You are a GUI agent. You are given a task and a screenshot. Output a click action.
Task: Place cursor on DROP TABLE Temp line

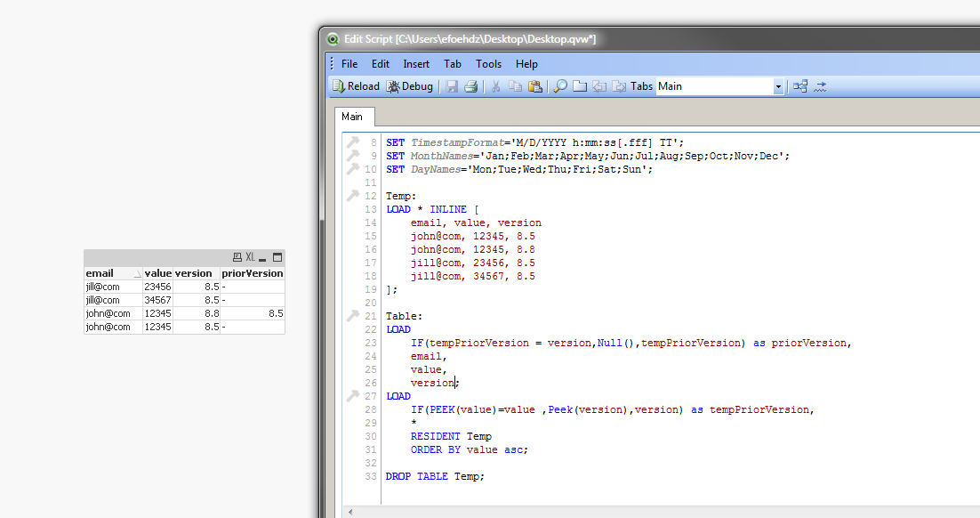435,476
